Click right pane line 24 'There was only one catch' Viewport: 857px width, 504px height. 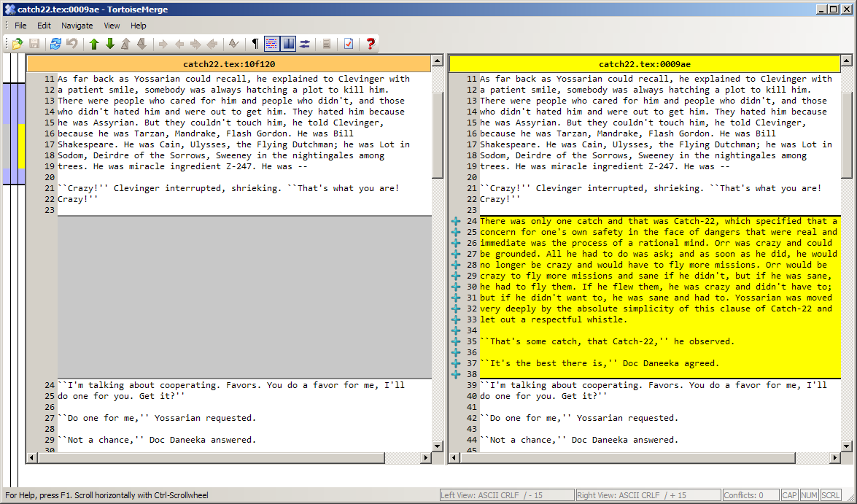pos(658,222)
